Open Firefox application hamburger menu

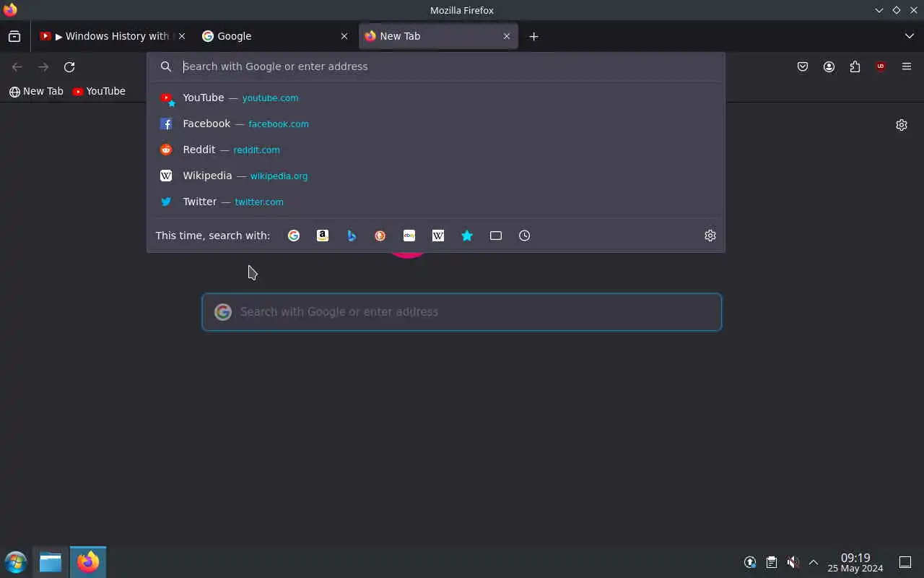[907, 66]
